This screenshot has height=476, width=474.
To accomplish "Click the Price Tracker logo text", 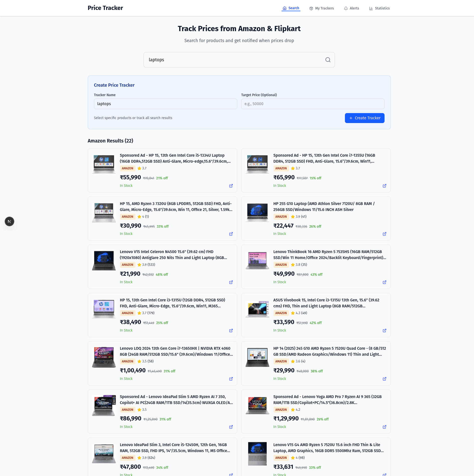I will coord(105,8).
